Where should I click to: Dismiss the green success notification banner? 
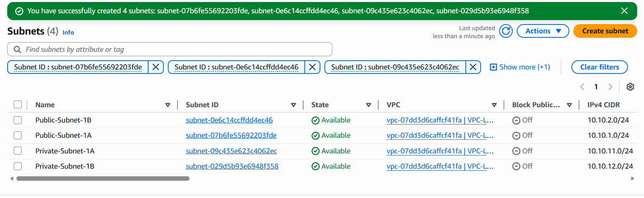pos(624,11)
